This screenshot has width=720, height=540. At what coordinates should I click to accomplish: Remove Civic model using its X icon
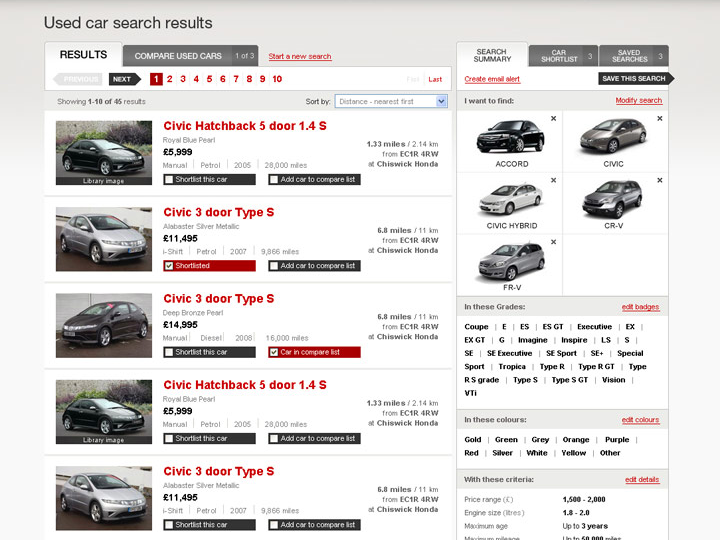click(659, 118)
